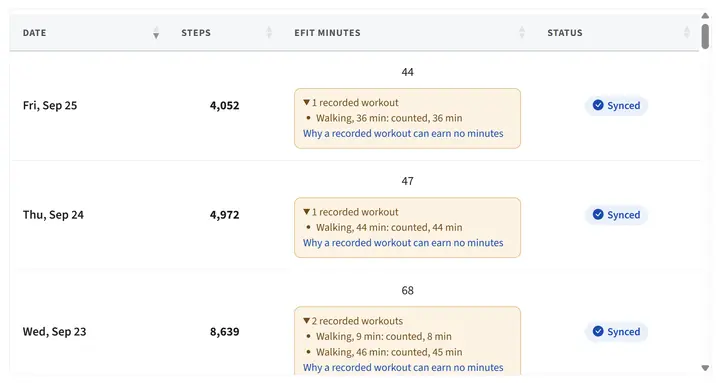Collapse the recorded workout details for Thu, Sep 24

point(351,212)
